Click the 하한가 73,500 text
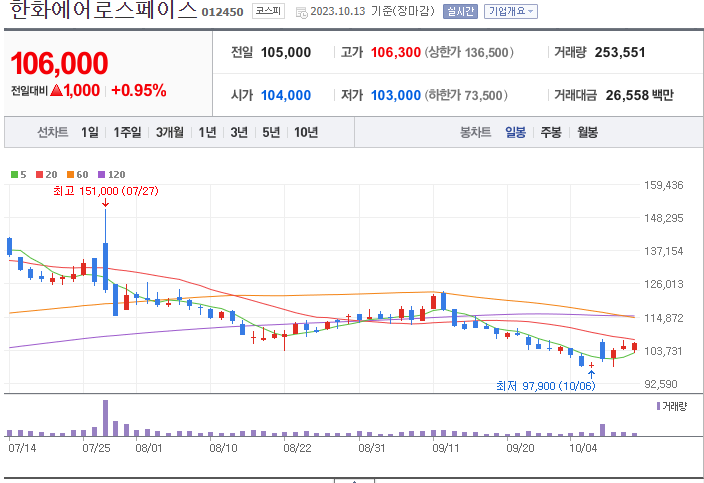Screen dimensions: 704x483 click(466, 95)
